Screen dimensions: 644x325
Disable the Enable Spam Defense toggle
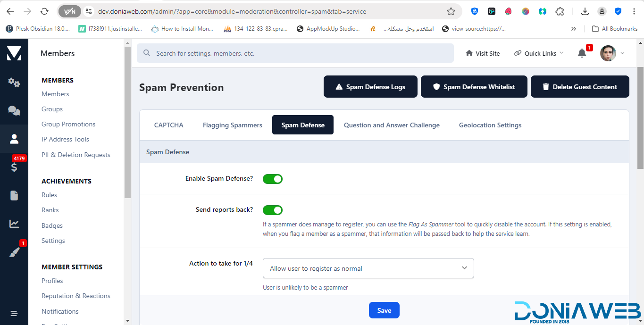272,179
